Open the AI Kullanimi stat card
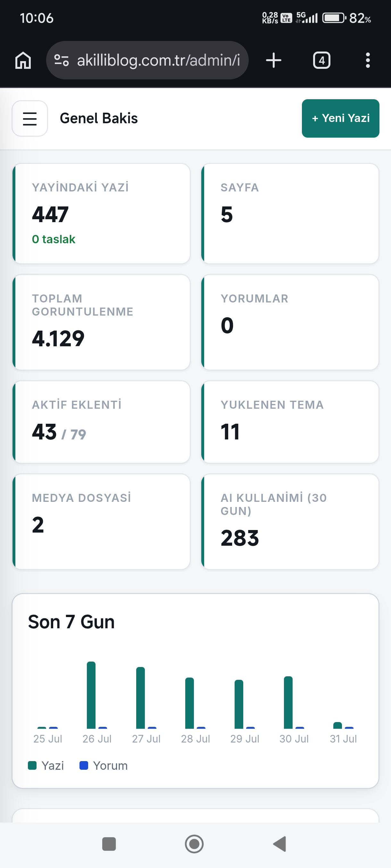 (290, 522)
